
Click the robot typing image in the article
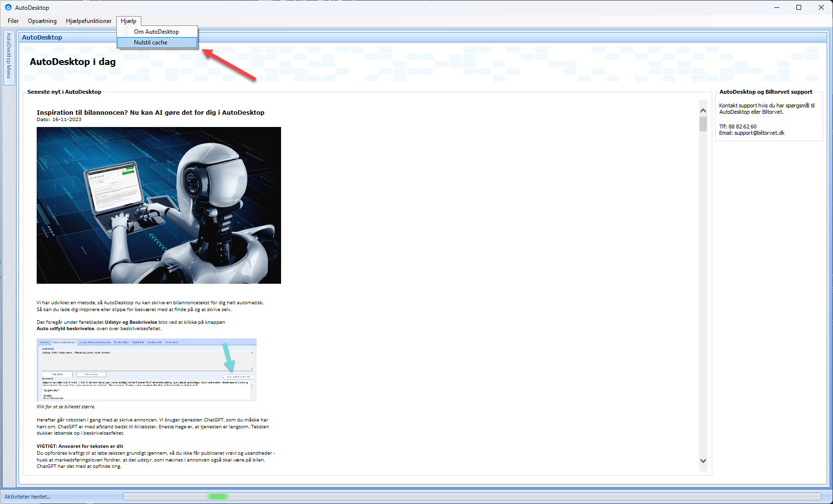click(x=158, y=205)
